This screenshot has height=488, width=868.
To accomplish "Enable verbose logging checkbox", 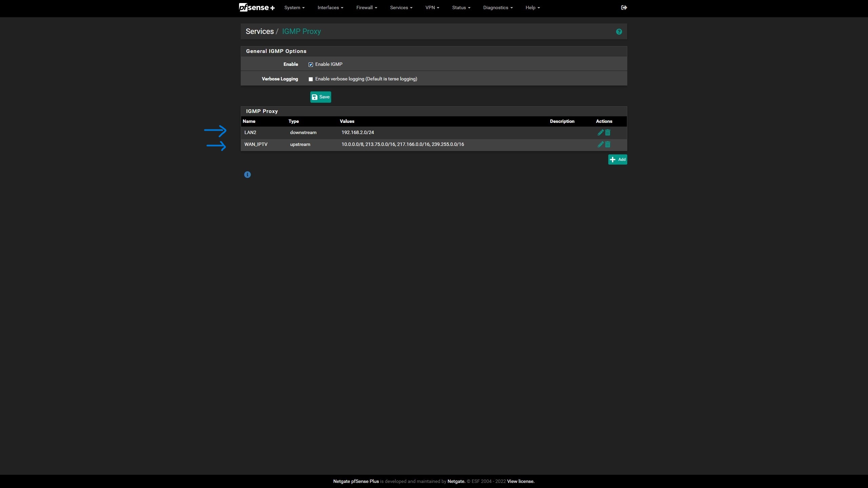I will coord(311,79).
